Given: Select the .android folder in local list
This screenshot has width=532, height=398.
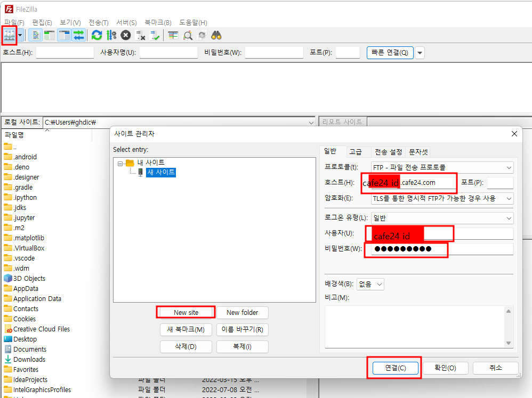Looking at the screenshot, I should 25,157.
